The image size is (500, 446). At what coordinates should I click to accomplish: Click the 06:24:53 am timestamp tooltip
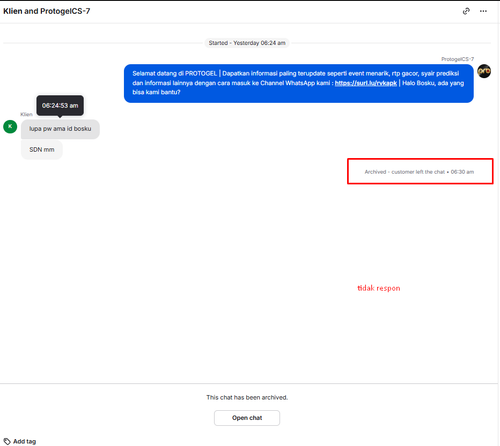[x=60, y=106]
